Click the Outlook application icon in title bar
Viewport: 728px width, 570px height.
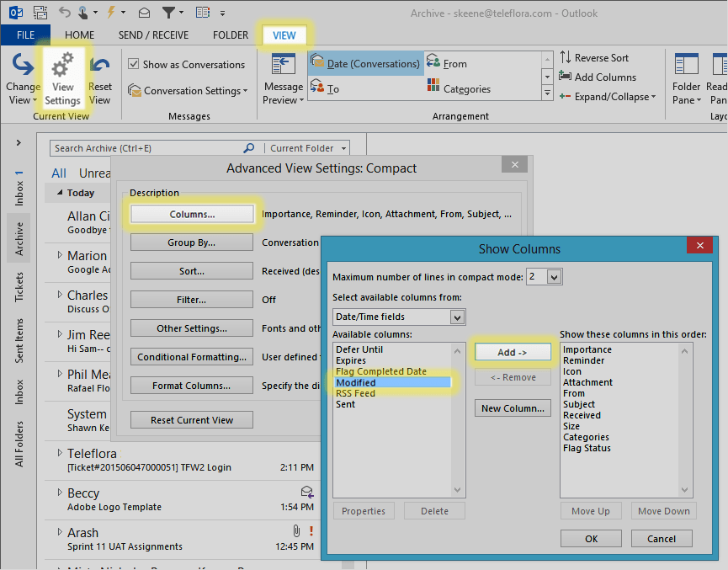point(16,12)
